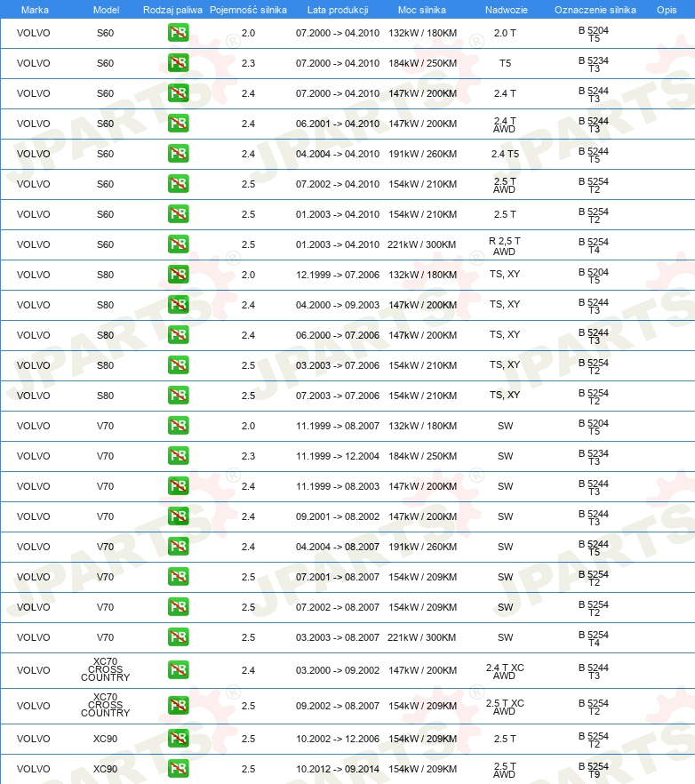The height and width of the screenshot is (784, 695).
Task: Click the date range 03.2003 -> 08.2007
Action: coord(338,638)
